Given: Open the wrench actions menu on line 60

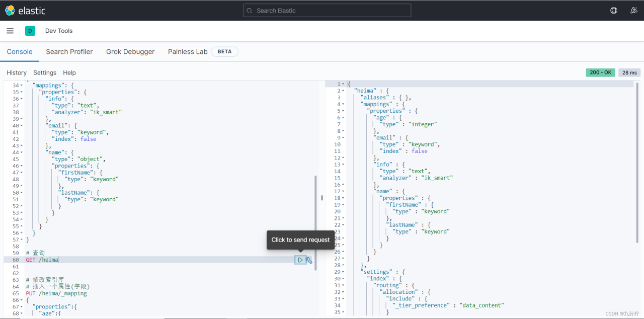Looking at the screenshot, I should pos(309,260).
